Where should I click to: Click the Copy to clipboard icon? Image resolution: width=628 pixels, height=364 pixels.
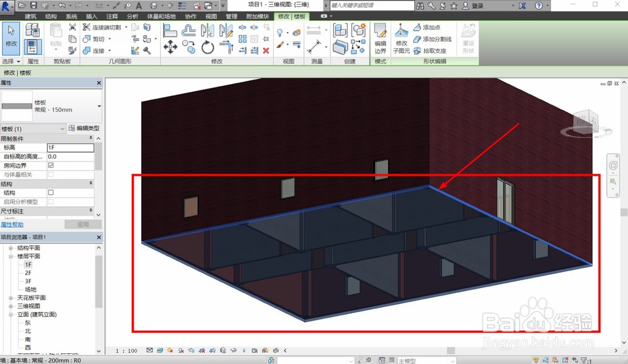click(x=72, y=39)
